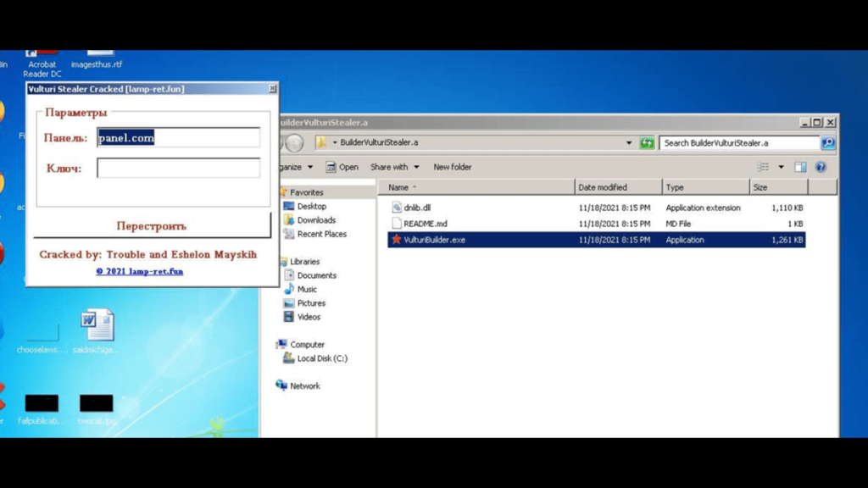Click the Local Disk (C:) drive icon
The width and height of the screenshot is (868, 488).
(288, 358)
